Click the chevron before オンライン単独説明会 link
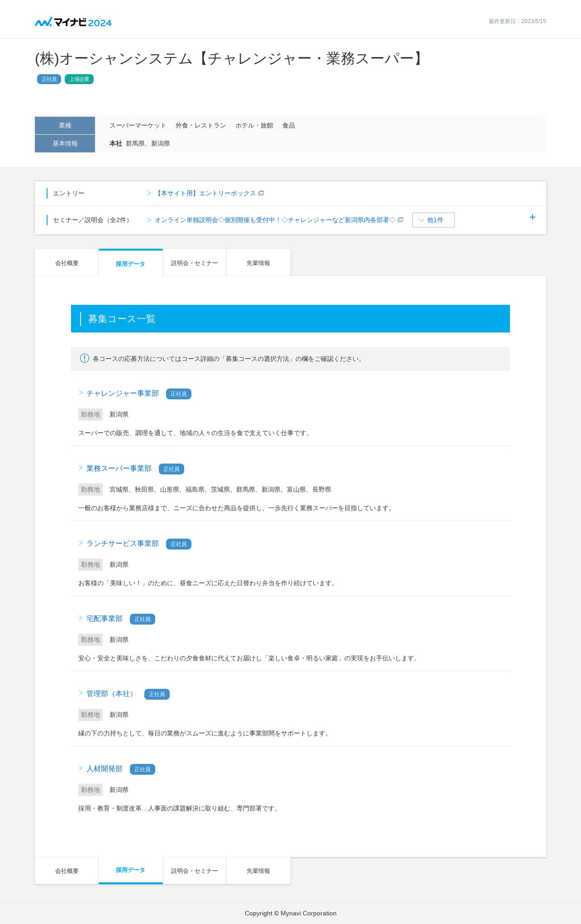This screenshot has height=924, width=581. click(x=149, y=220)
